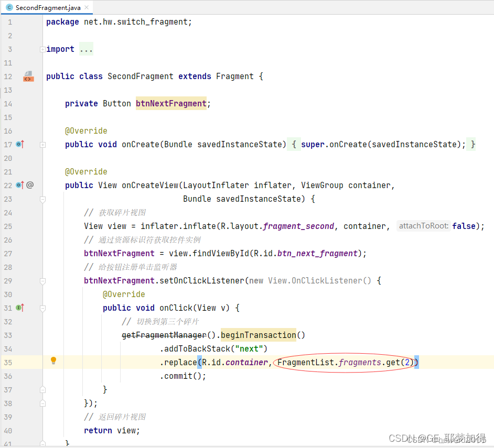Click the @Override annotation on line 30
Viewport: 494px width, 448px height.
(124, 294)
